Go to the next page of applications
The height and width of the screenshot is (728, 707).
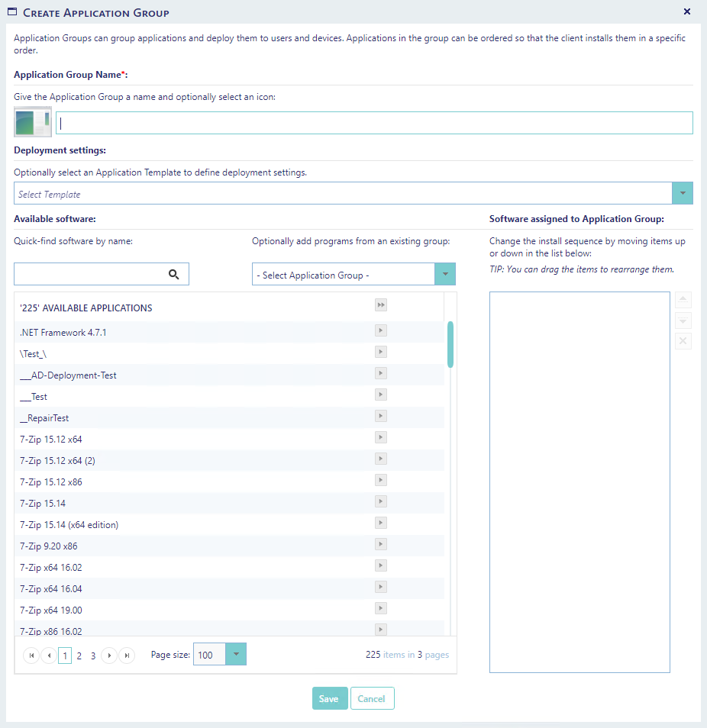pyautogui.click(x=109, y=656)
